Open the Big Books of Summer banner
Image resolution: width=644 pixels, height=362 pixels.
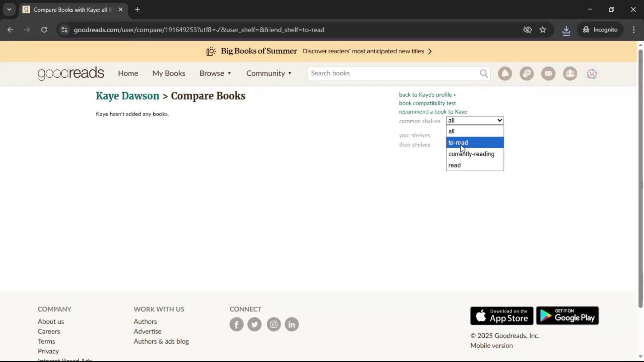coord(319,51)
